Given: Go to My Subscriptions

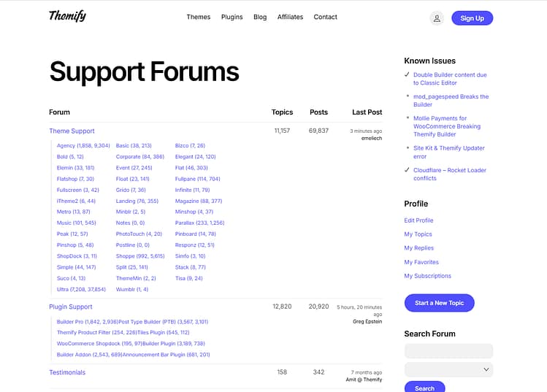Looking at the screenshot, I should click(x=427, y=276).
